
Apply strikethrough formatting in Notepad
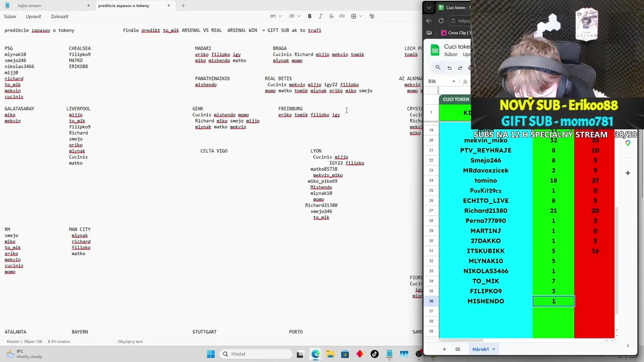(331, 16)
